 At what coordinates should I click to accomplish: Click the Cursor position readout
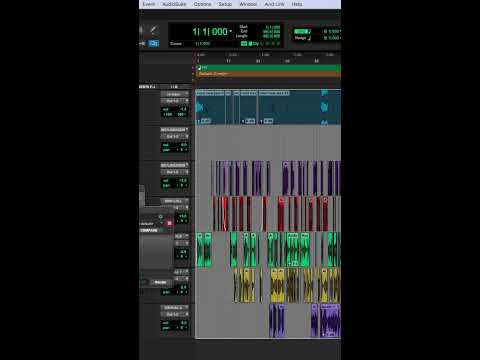tap(202, 44)
